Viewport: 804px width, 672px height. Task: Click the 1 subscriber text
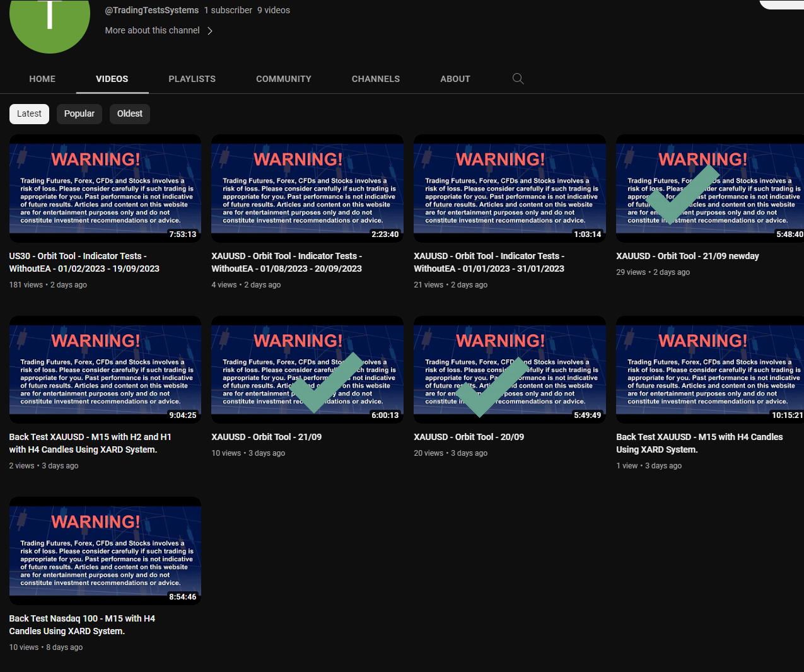pos(228,10)
